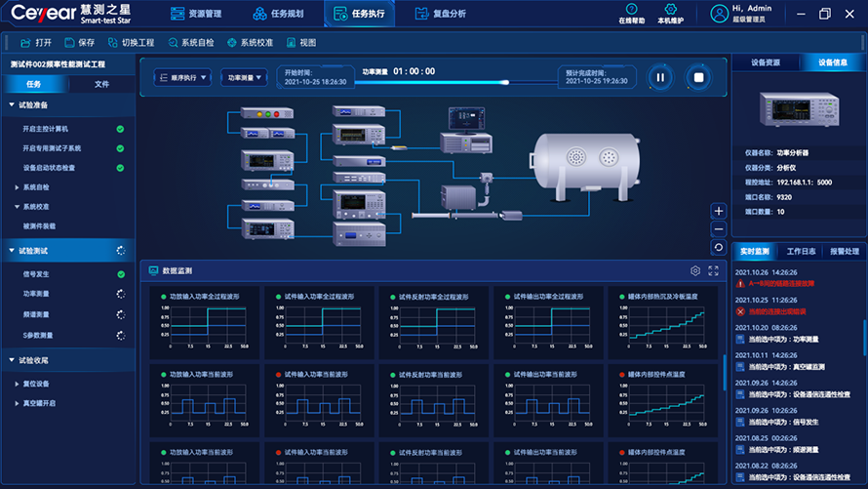Screen dimensions: 868x489
Task: Click the test progress bar
Action: pos(458,82)
